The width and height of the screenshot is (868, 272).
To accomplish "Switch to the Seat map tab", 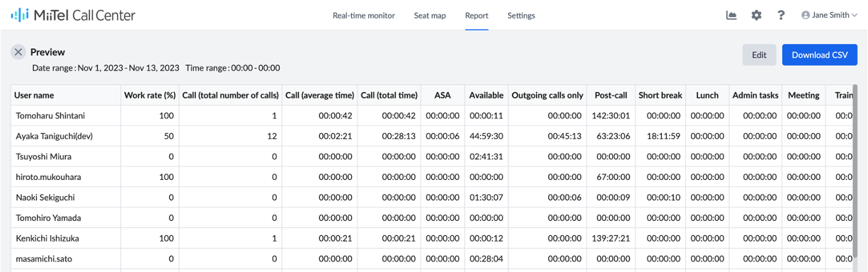I will pyautogui.click(x=430, y=16).
